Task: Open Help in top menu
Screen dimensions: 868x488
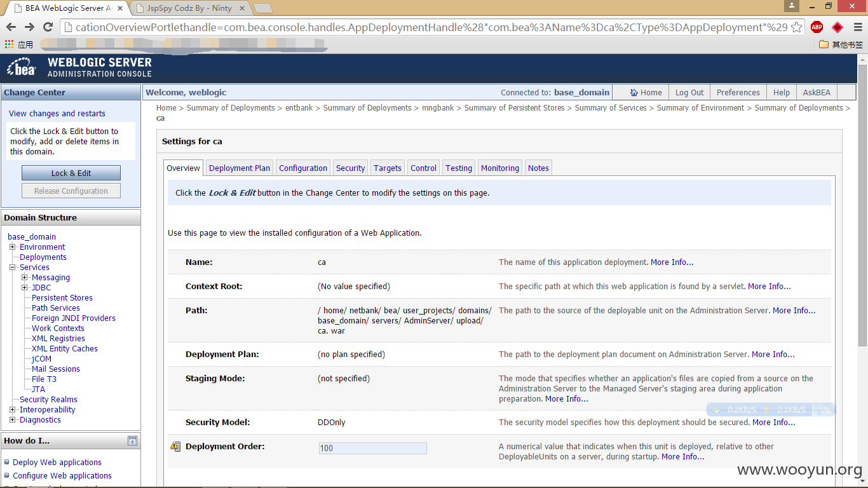Action: [782, 92]
